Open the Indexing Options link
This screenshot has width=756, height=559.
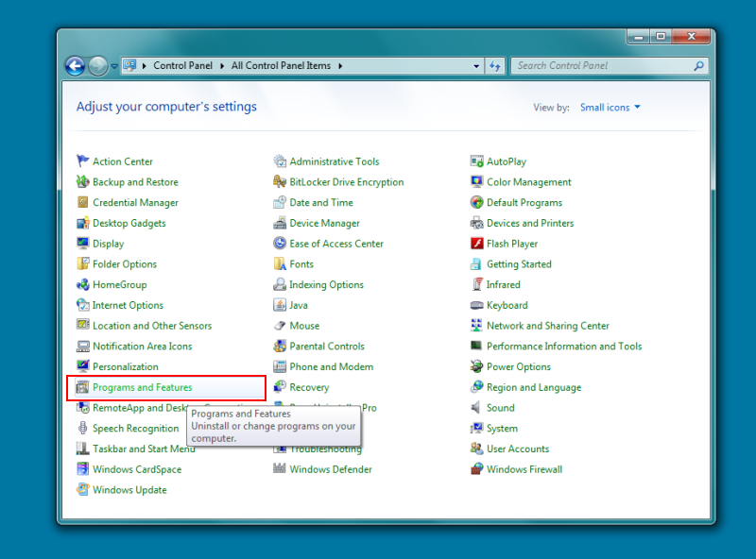tap(326, 285)
